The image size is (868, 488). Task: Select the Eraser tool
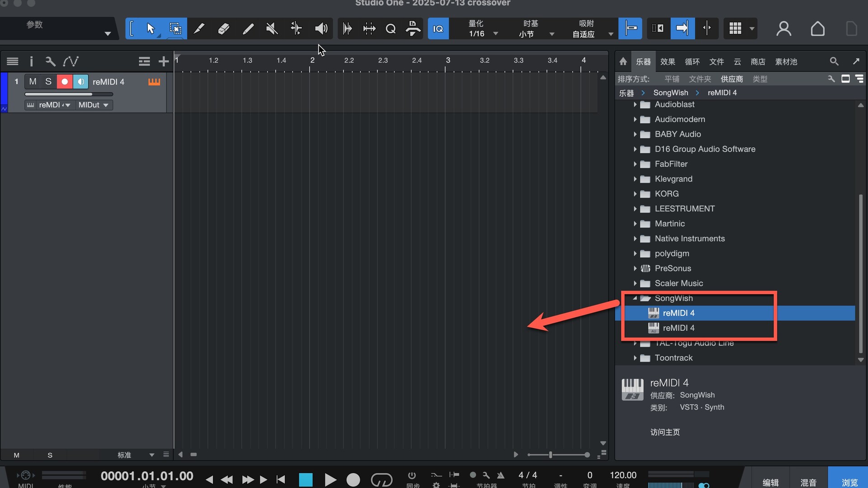pyautogui.click(x=223, y=28)
